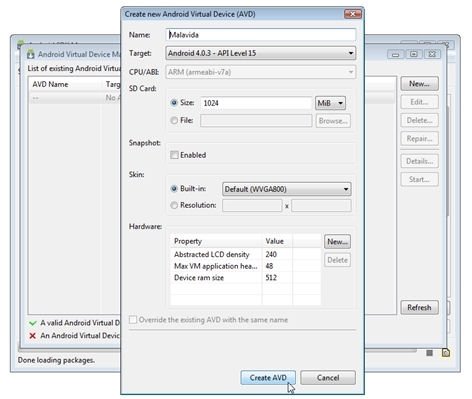This screenshot has height=399, width=472.
Task: Select the Max VM application heap row
Action: tap(246, 266)
